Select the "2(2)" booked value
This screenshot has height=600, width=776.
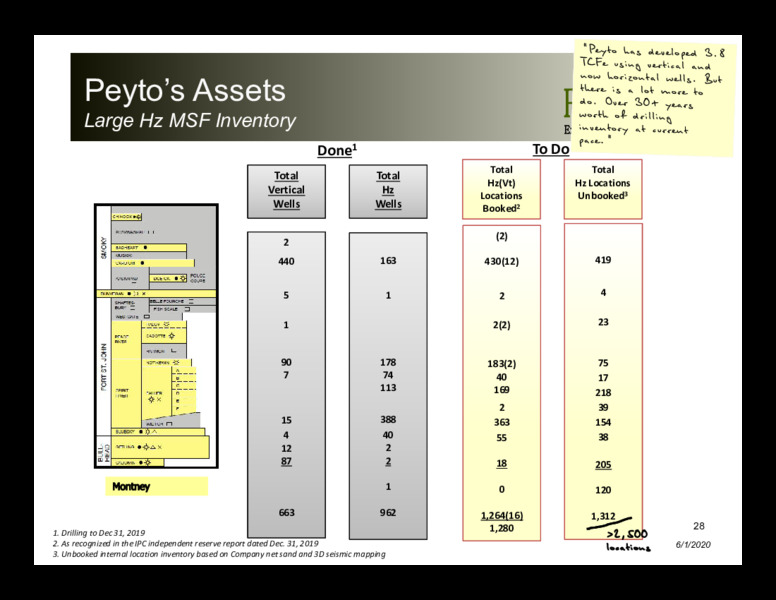point(501,325)
